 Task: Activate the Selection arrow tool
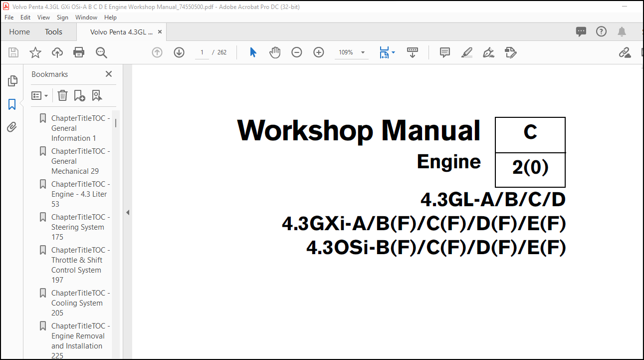tap(253, 52)
